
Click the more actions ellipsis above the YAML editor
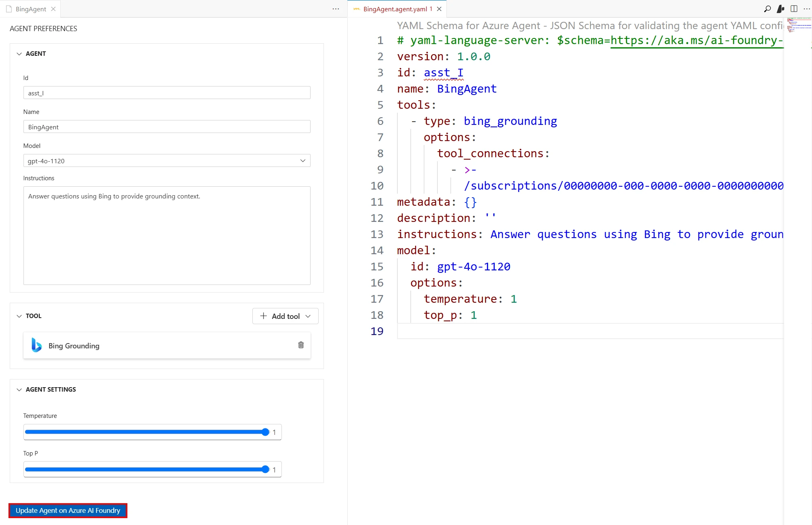tap(807, 8)
